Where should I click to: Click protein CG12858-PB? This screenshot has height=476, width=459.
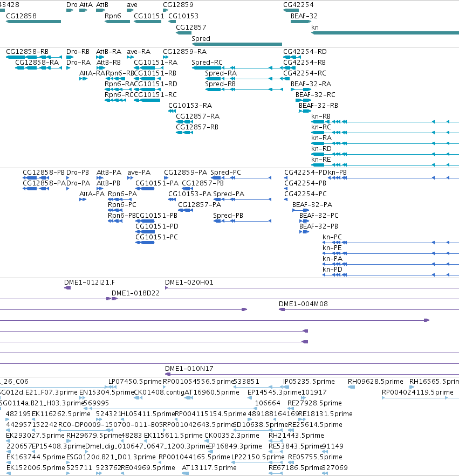[x=36, y=178]
